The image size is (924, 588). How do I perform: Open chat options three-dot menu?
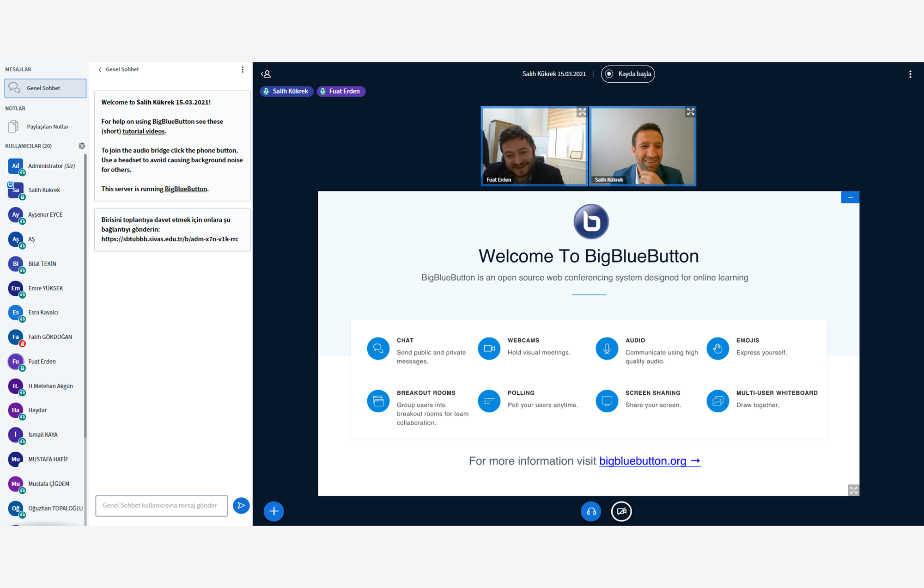[x=243, y=70]
